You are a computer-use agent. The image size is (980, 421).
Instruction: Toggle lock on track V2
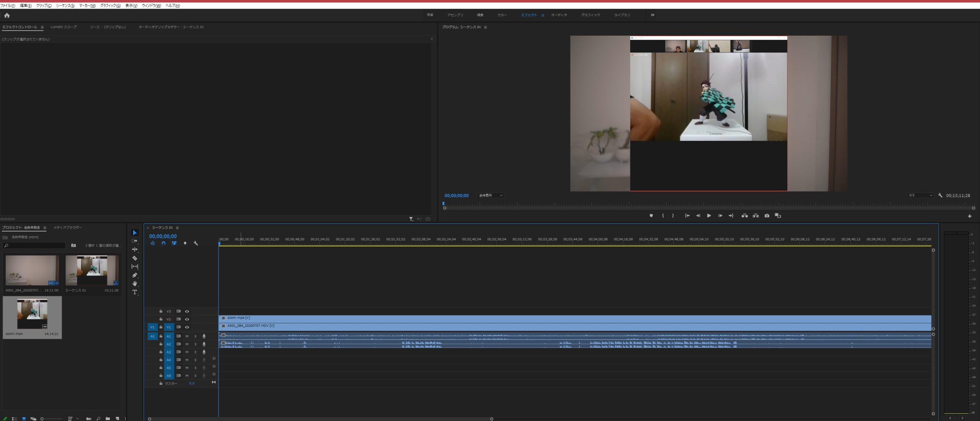pyautogui.click(x=161, y=319)
